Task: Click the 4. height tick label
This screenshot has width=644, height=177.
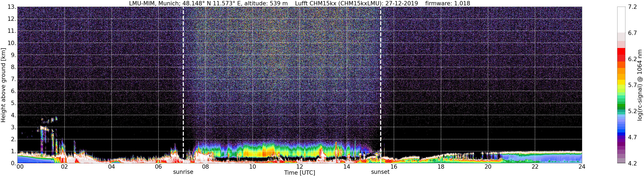Action: (x=13, y=115)
